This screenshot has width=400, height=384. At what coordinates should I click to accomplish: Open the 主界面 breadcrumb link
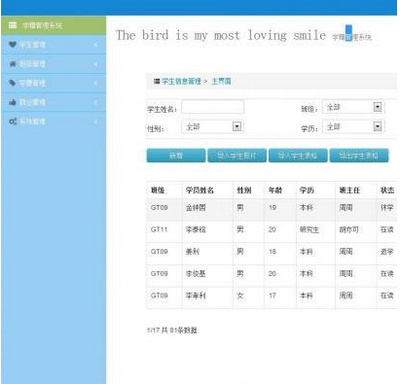click(x=221, y=81)
